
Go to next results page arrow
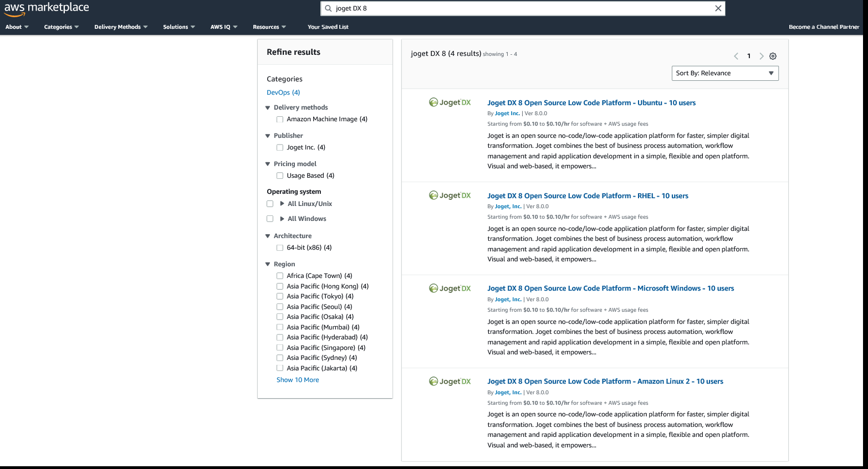click(761, 56)
